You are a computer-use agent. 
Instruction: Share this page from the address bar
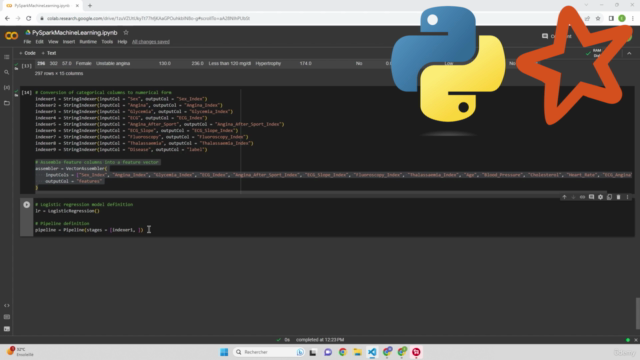[587, 18]
